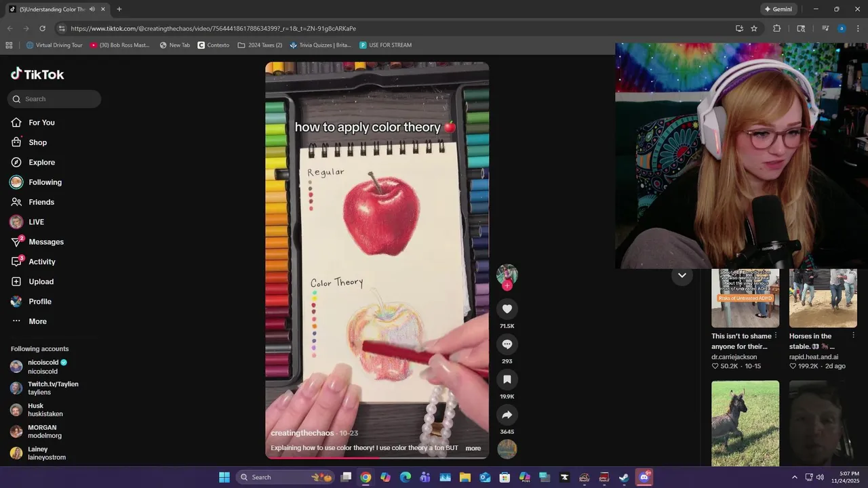Bookmark the video to favorites
868x488 pixels.
(x=507, y=380)
